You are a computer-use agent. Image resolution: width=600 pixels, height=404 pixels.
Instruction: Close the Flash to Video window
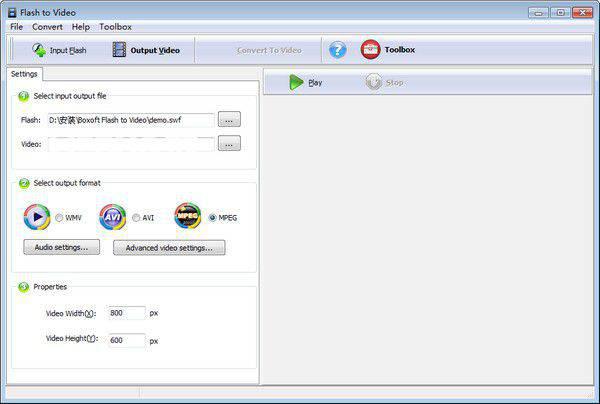click(582, 13)
